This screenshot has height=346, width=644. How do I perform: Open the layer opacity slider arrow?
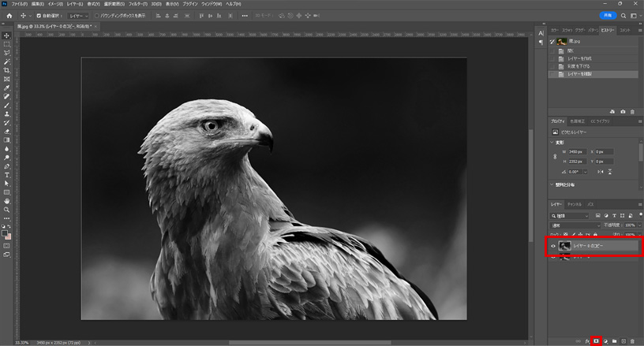click(639, 225)
